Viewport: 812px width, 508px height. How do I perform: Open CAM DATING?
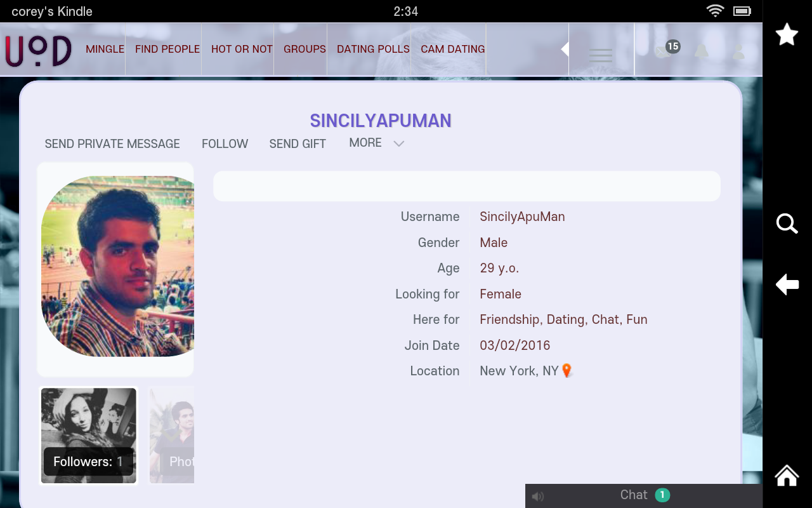coord(453,49)
